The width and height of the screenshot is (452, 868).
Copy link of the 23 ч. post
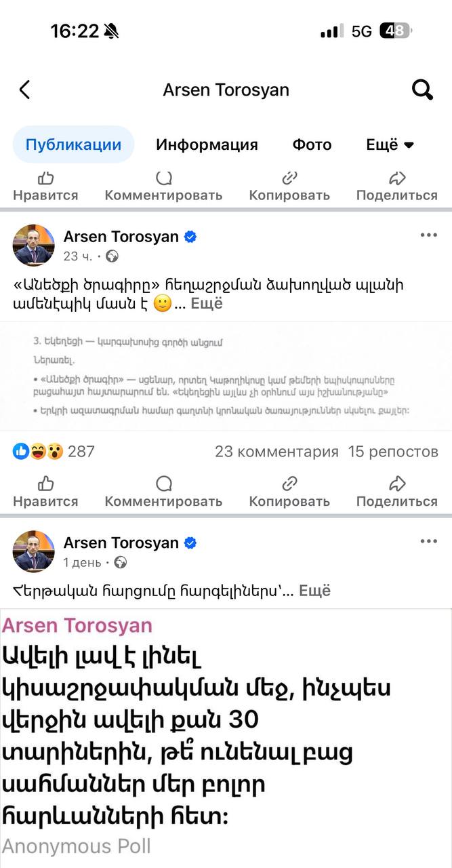[289, 492]
